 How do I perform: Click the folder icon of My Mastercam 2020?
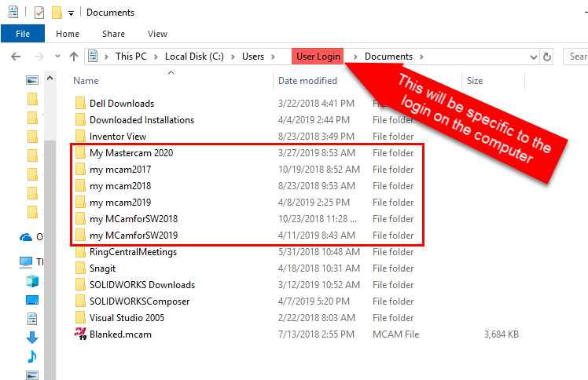[80, 152]
